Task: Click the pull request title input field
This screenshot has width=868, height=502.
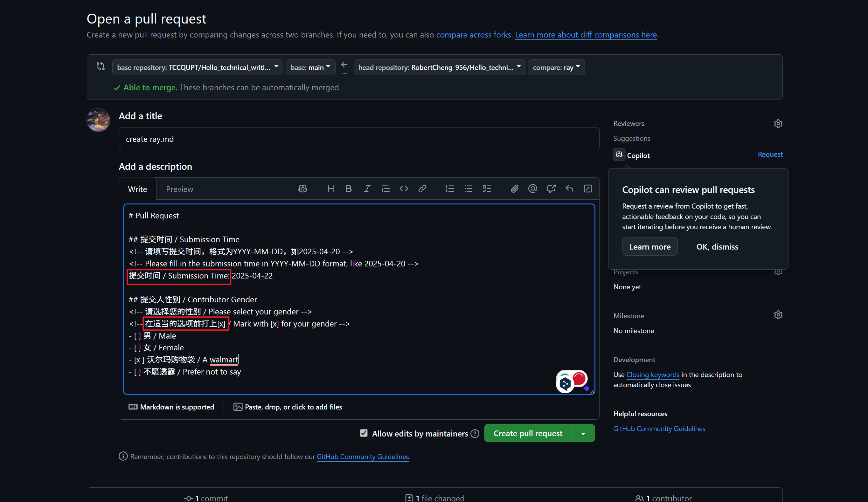Action: [x=358, y=139]
